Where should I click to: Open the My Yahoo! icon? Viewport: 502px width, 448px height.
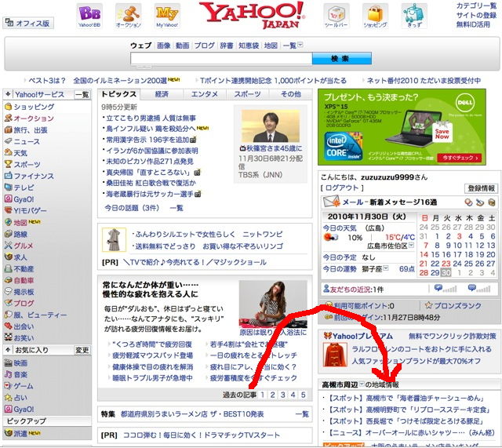tap(167, 16)
